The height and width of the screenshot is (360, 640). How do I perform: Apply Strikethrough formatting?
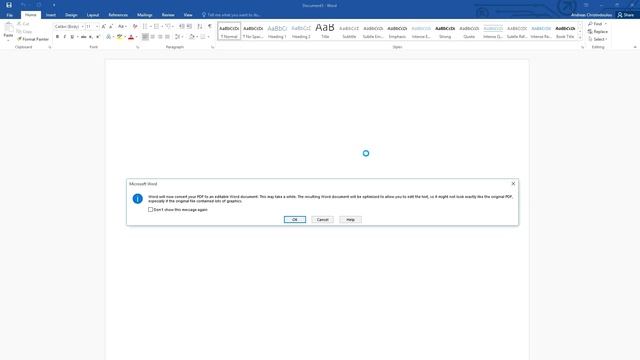83,37
